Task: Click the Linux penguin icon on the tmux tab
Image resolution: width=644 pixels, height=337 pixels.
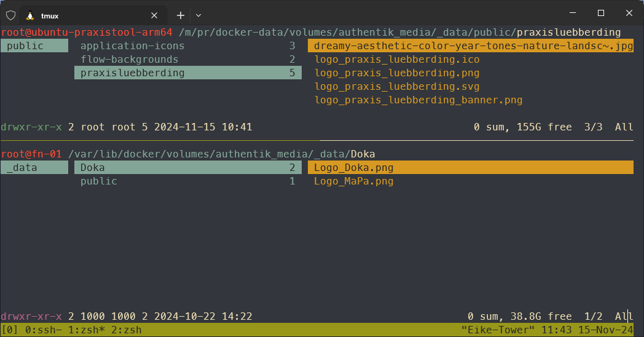Action: pos(30,15)
